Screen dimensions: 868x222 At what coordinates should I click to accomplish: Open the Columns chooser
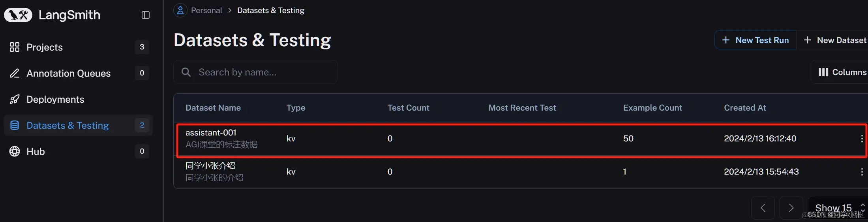(840, 72)
